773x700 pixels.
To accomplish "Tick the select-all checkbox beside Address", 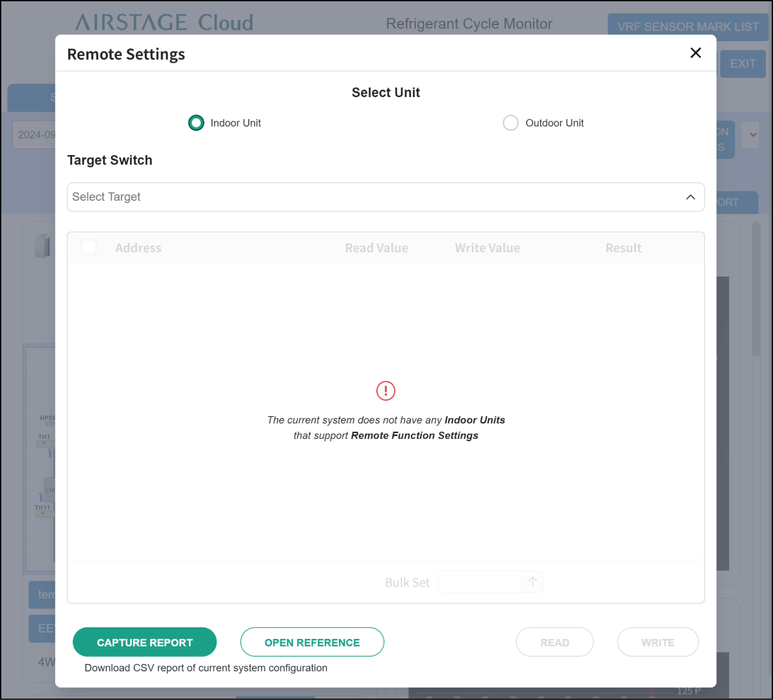I will (x=89, y=248).
